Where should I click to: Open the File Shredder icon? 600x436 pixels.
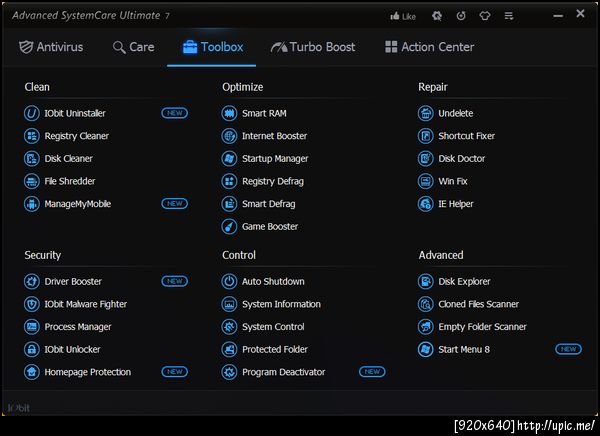[x=32, y=181]
